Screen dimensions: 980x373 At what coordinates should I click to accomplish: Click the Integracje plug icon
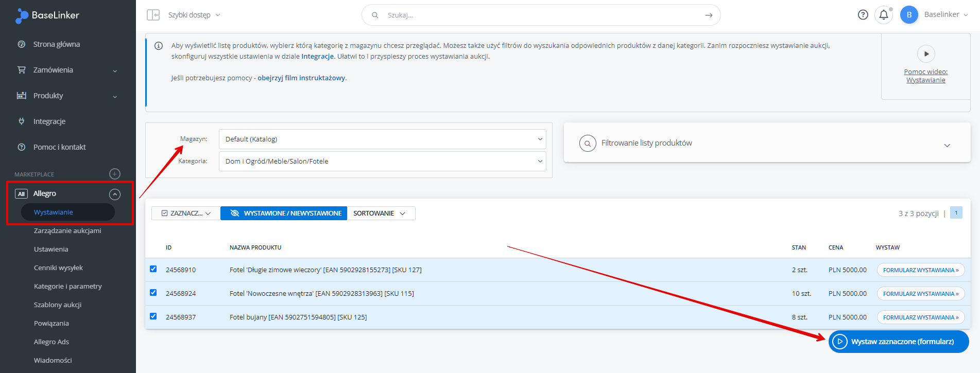(21, 121)
